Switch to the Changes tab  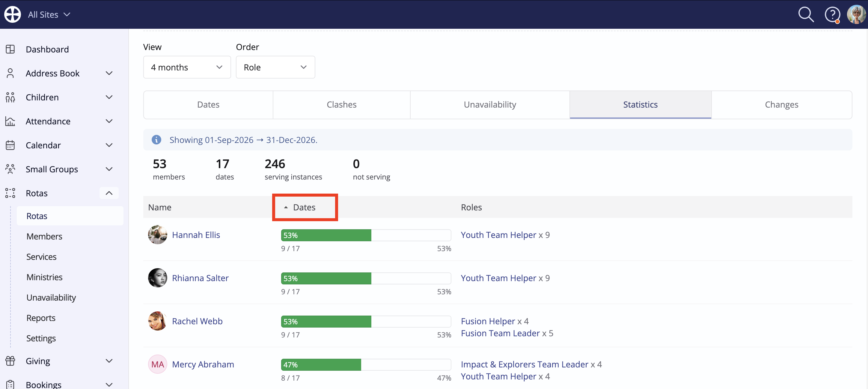781,105
